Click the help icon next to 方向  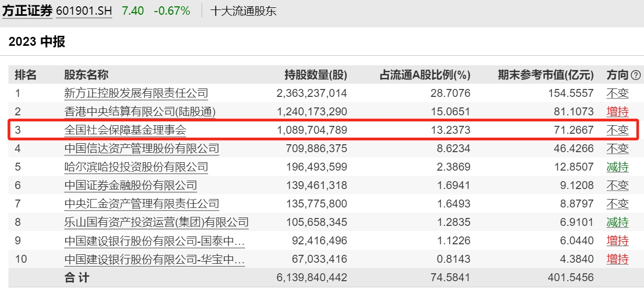click(636, 75)
